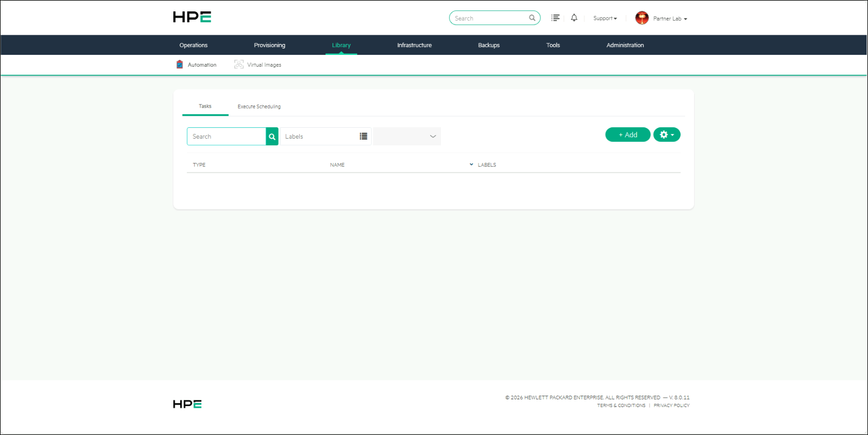Switch to the Execute Scheduling tab
The image size is (868, 435).
click(x=259, y=107)
